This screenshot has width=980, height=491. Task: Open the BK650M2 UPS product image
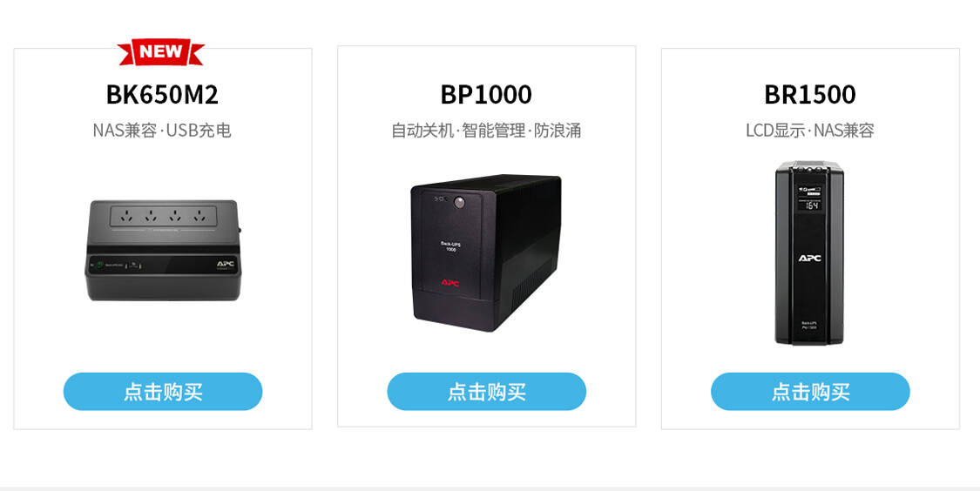[163, 250]
